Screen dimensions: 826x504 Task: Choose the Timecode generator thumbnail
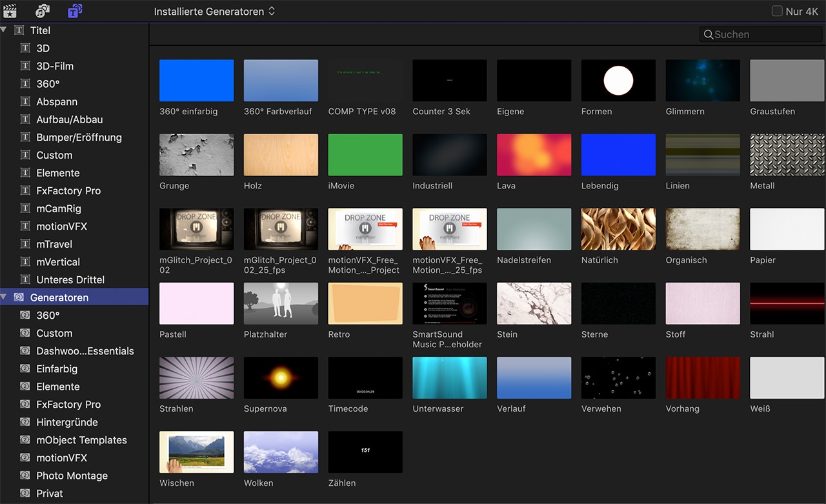click(365, 378)
